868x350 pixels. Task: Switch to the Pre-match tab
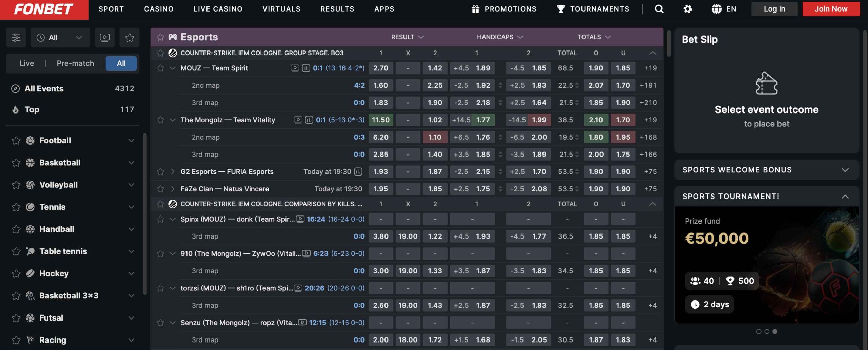75,63
